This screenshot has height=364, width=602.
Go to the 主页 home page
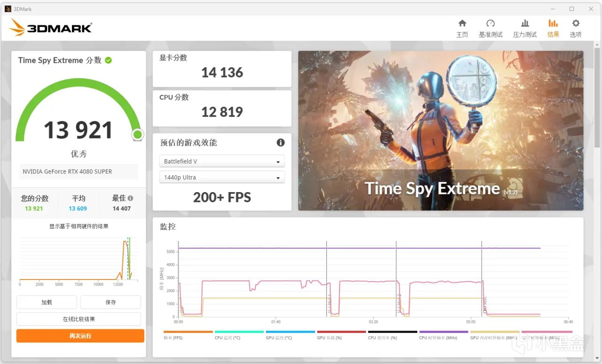click(462, 28)
